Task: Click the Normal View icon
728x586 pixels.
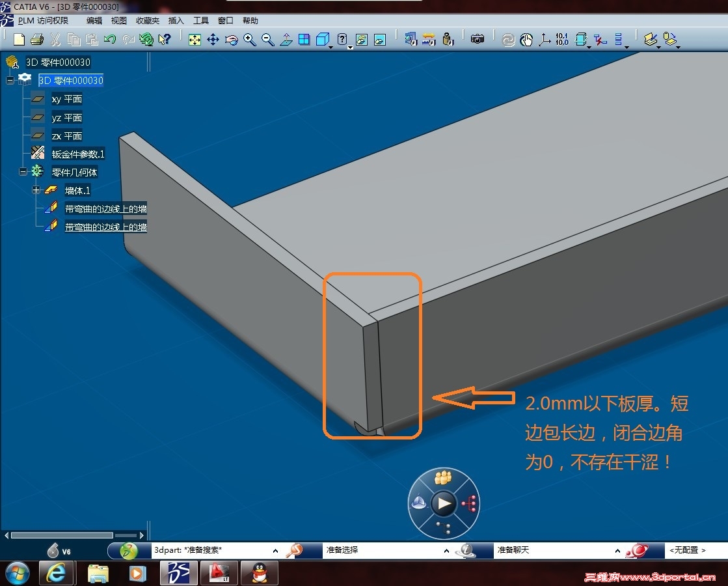Action: (286, 40)
